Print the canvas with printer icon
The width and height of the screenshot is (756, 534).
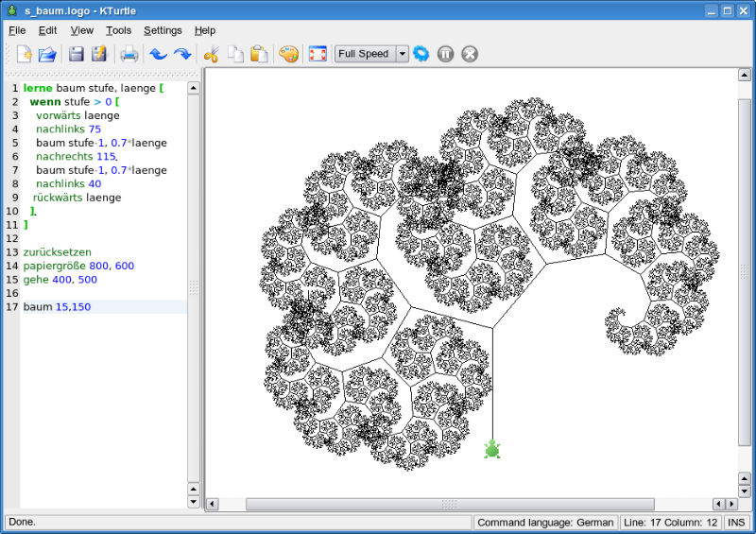click(x=129, y=54)
